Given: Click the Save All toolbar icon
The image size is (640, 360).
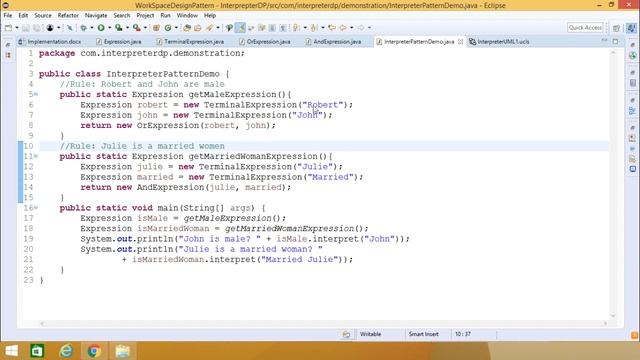Looking at the screenshot, I should [36, 28].
